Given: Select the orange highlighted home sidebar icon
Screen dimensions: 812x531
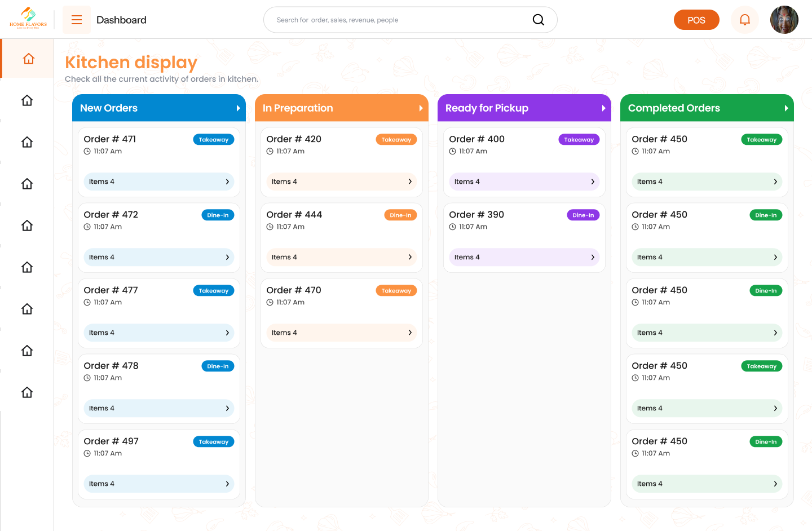Looking at the screenshot, I should click(28, 59).
